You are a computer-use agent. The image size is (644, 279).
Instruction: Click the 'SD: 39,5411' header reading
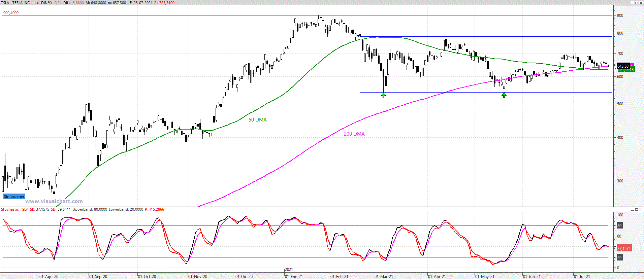click(x=61, y=209)
